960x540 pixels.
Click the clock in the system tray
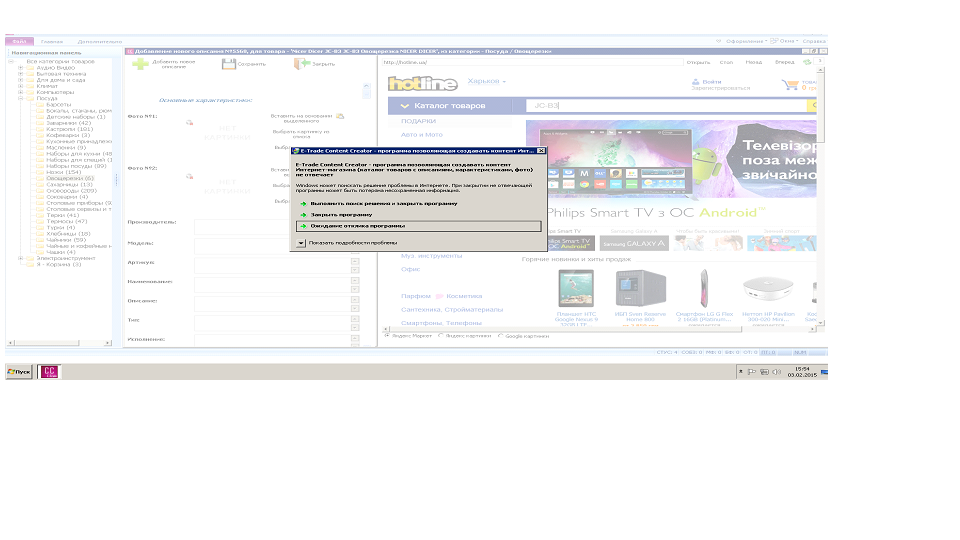802,372
